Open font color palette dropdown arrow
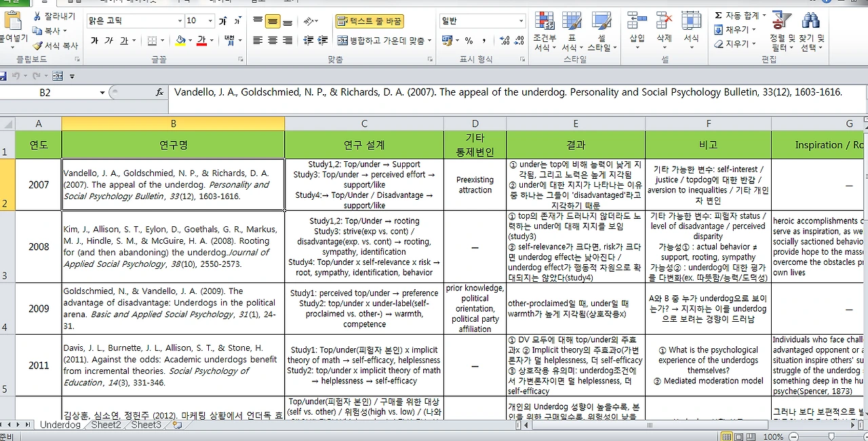 [x=212, y=41]
